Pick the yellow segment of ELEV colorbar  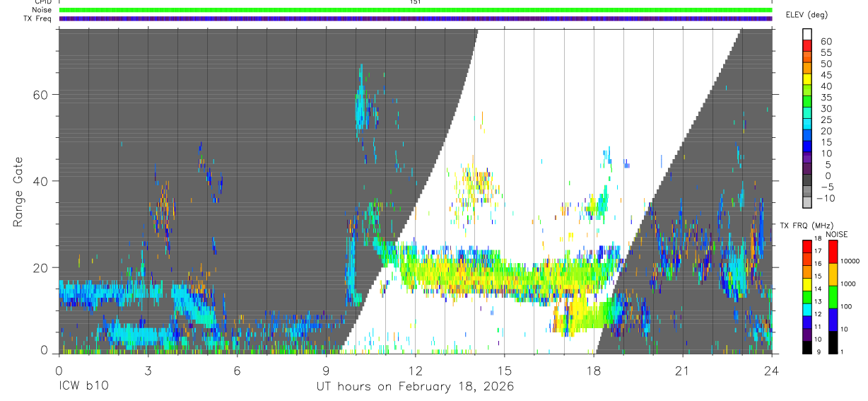[807, 79]
